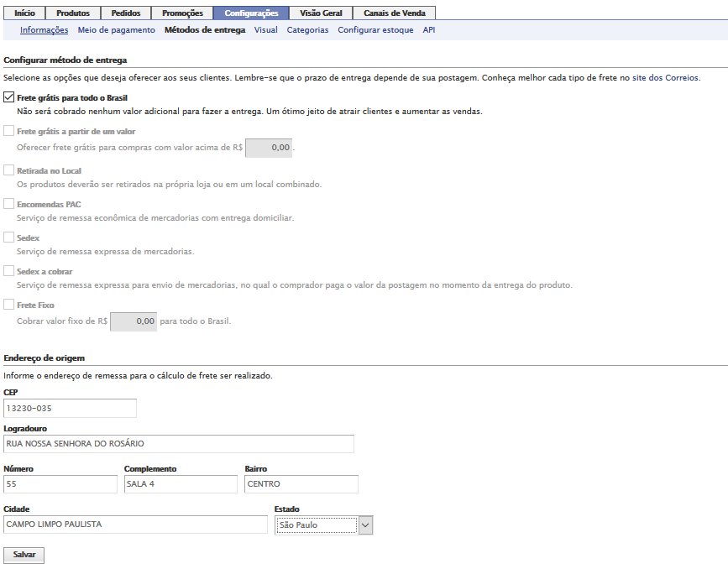Check the Encomendas PAC option
This screenshot has height=569, width=728.
9,204
